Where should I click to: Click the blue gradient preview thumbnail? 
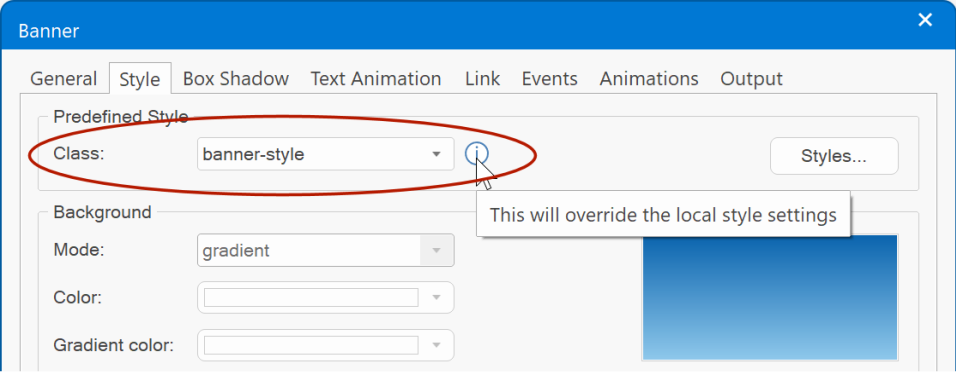point(770,297)
